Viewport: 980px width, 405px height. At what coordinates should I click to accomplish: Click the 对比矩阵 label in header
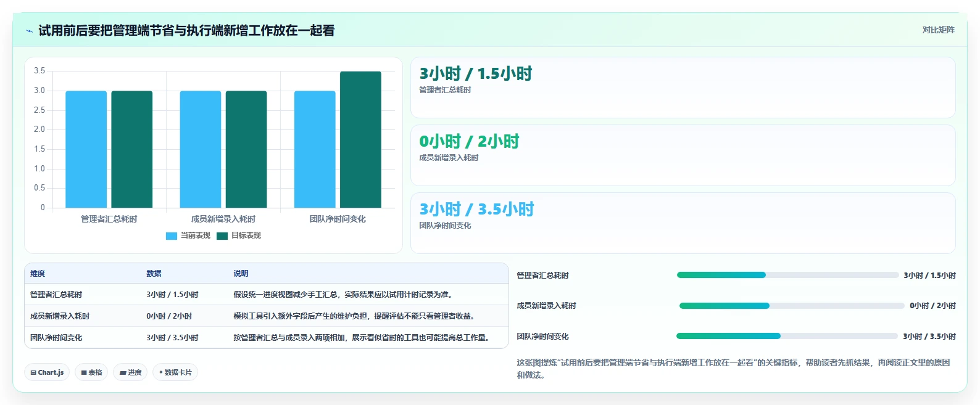(938, 30)
